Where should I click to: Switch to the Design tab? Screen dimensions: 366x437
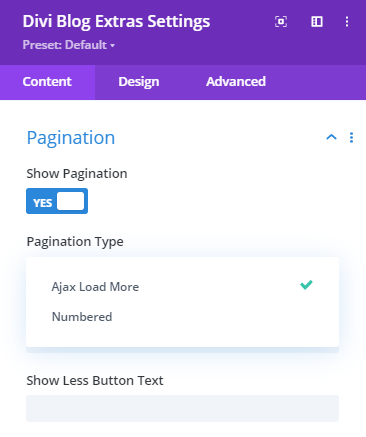click(x=139, y=82)
